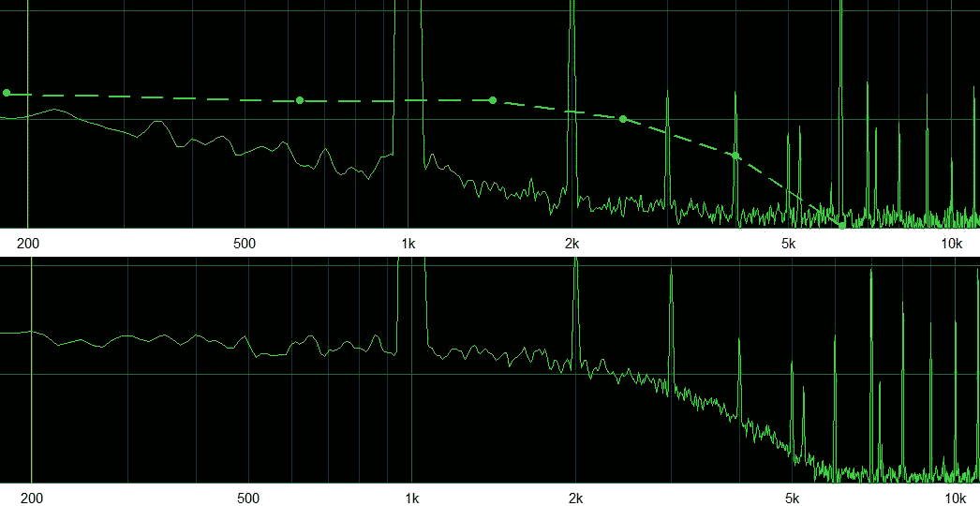980x506 pixels.
Task: Click the 200 label under top graph
Action: [x=28, y=244]
